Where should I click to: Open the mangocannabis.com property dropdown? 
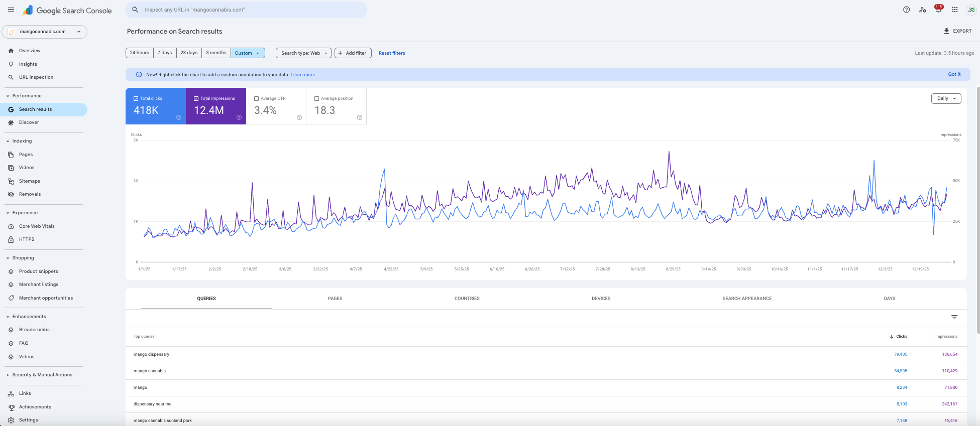click(44, 32)
